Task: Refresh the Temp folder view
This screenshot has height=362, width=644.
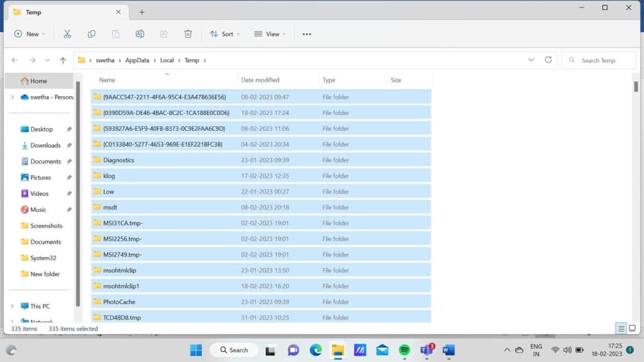Action: (x=548, y=60)
